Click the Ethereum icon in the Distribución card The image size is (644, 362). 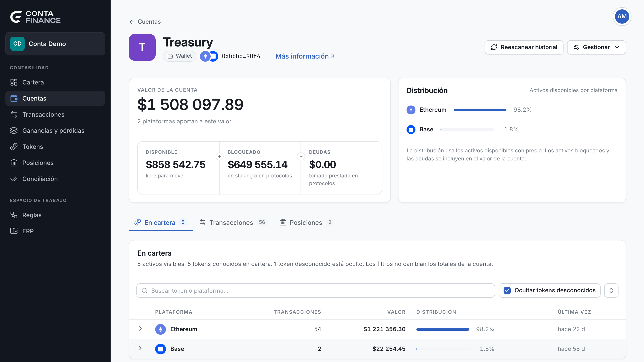point(411,110)
